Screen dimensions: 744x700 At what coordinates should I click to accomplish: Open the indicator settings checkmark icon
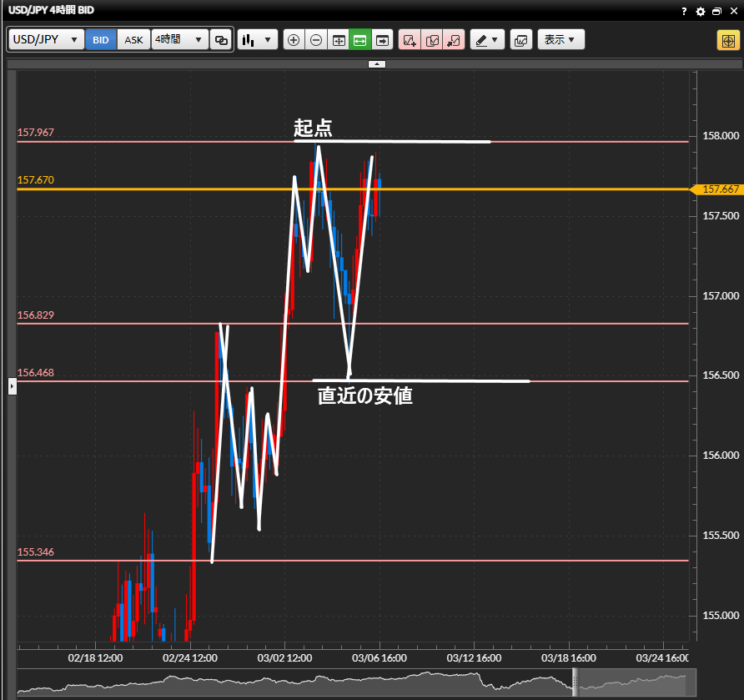432,39
